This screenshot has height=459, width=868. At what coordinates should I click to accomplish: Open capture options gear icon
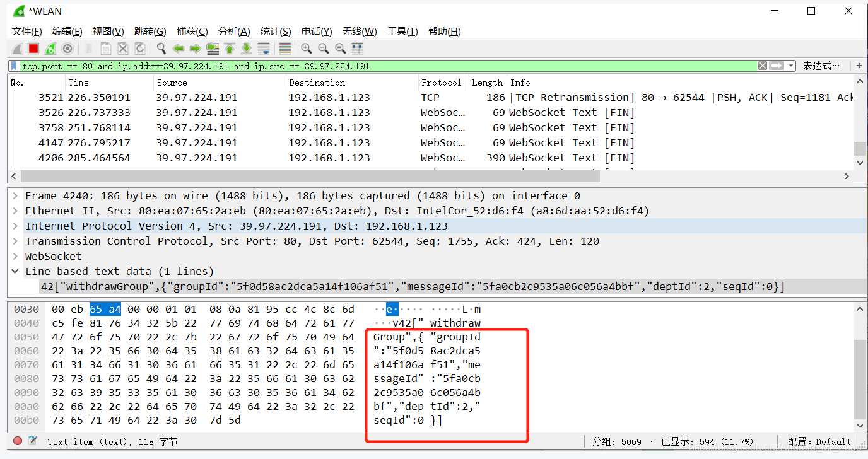pos(67,49)
